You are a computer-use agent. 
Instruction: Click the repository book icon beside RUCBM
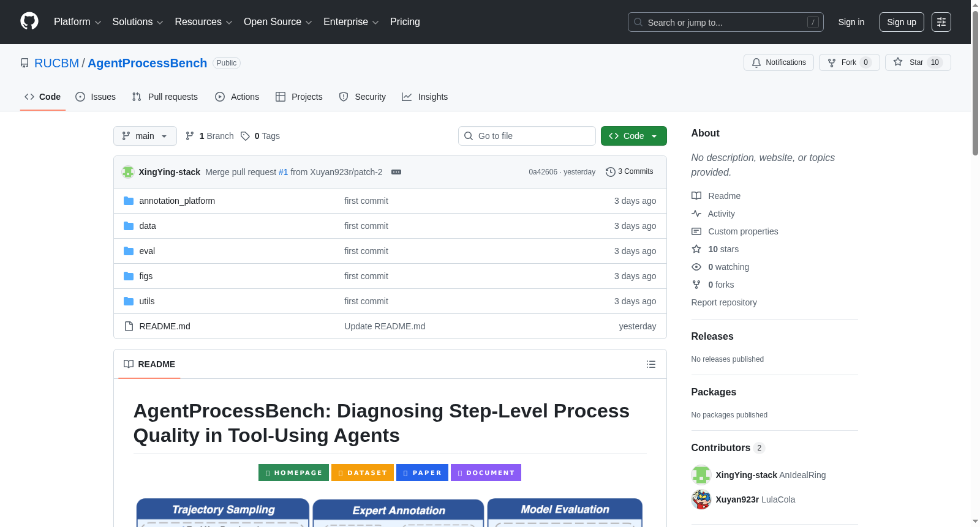coord(24,63)
